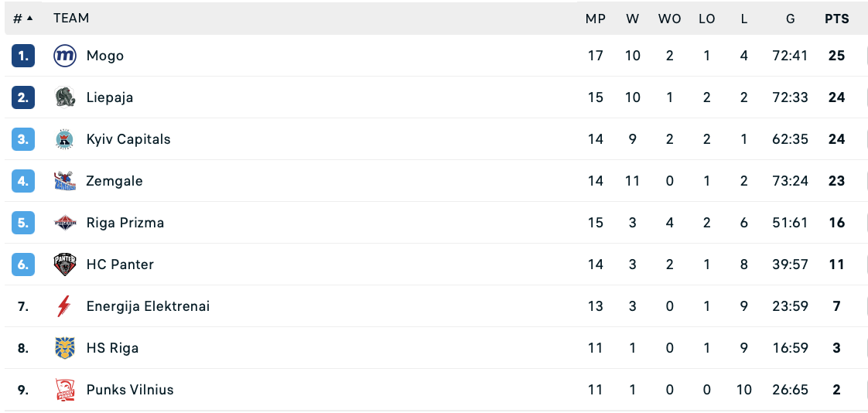Click the HC Panter team logo
The width and height of the screenshot is (868, 413).
(65, 265)
